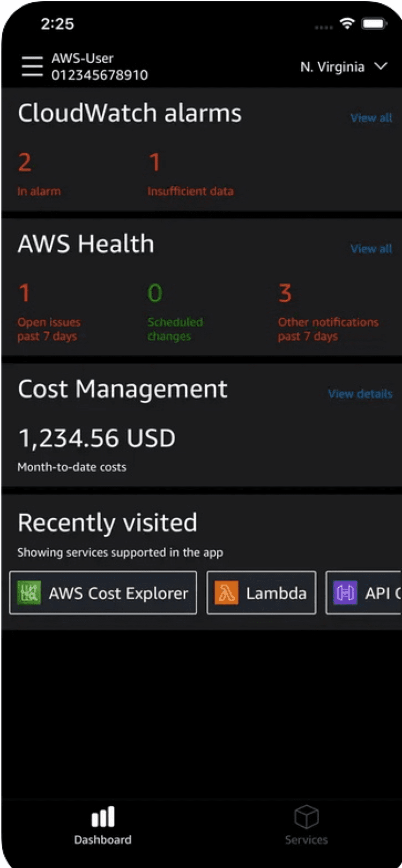This screenshot has height=868, width=402.
Task: Tap the Wi-Fi status icon
Action: click(x=347, y=24)
